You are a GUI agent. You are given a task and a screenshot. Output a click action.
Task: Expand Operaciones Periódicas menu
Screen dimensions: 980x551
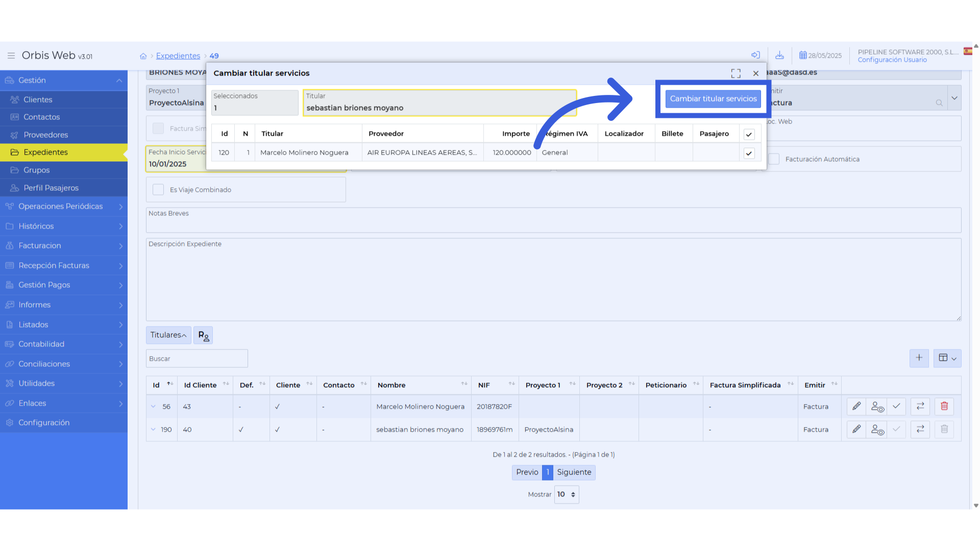(64, 207)
